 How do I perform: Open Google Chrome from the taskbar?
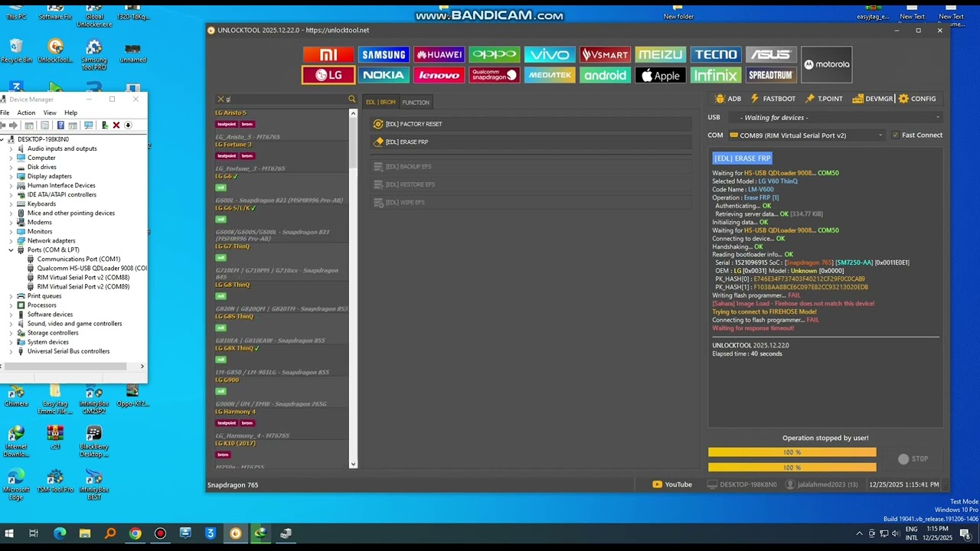135,533
